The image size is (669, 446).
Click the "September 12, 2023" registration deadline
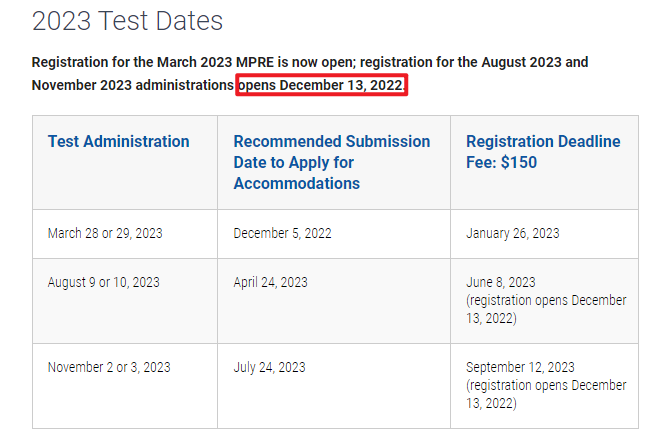click(x=520, y=368)
